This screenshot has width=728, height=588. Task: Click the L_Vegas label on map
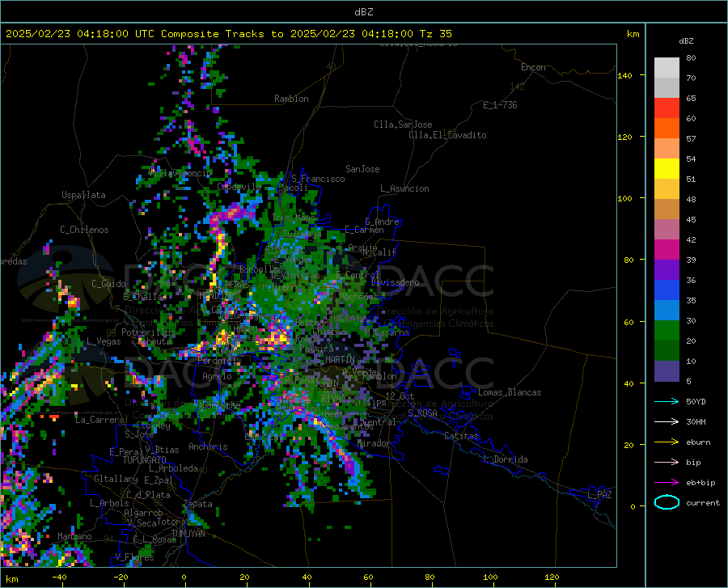point(104,341)
